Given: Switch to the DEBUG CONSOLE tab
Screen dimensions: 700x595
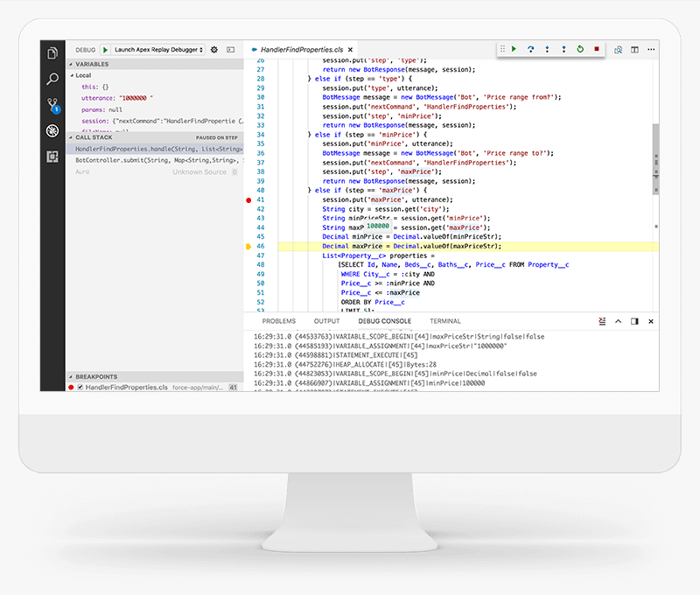Looking at the screenshot, I should (385, 321).
